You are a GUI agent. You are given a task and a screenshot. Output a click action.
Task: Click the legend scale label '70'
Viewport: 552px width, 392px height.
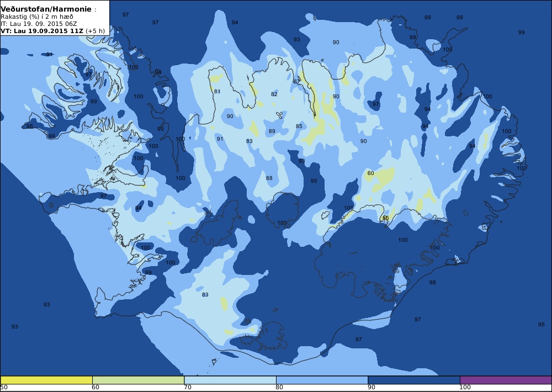[x=188, y=388]
